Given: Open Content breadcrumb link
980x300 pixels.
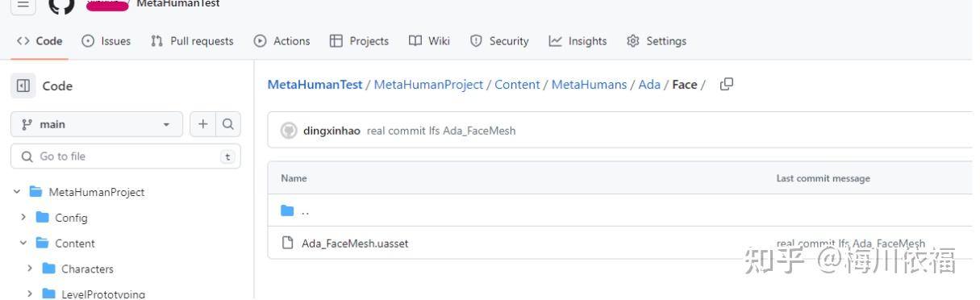Looking at the screenshot, I should coord(517,85).
